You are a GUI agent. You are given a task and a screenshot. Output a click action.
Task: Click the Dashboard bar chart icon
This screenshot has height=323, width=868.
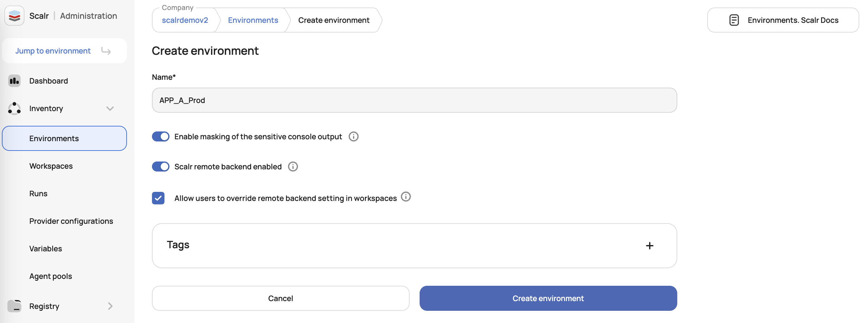[14, 81]
